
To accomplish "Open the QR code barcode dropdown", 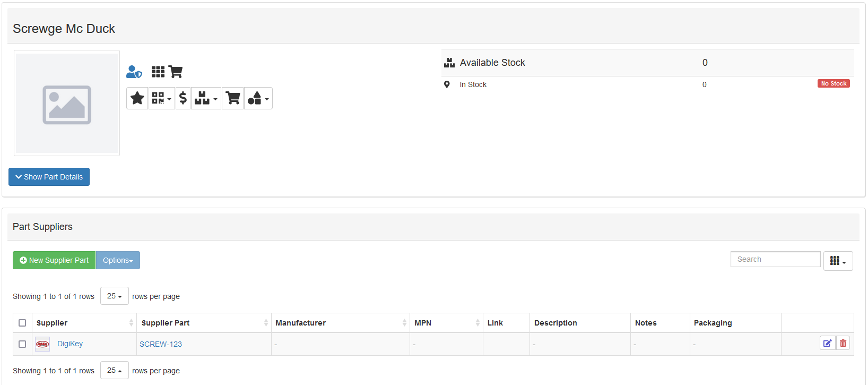I will 161,98.
